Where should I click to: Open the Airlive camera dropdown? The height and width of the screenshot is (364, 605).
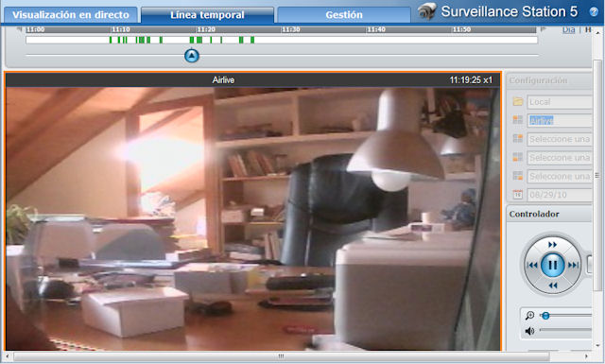560,120
